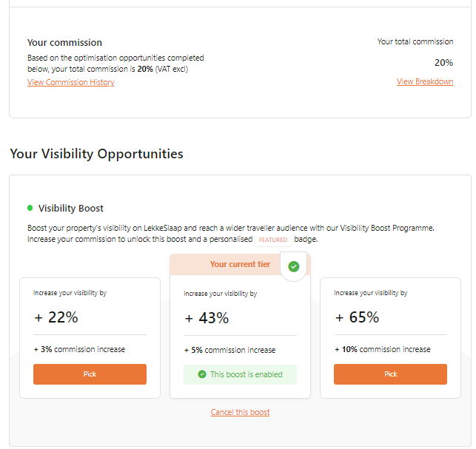Screen dimensions: 476x449
Task: Click the FEATURED badge in the description
Action: 273,240
